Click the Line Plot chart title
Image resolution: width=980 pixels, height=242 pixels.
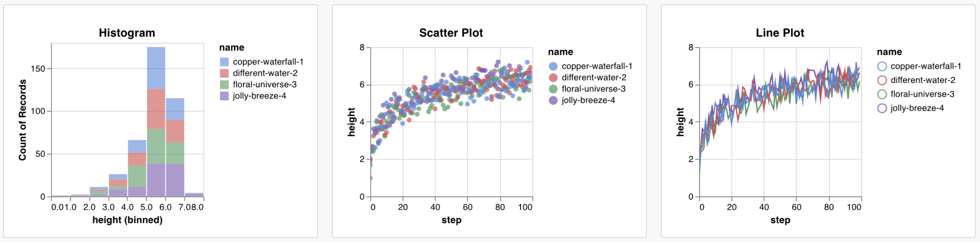coord(780,33)
